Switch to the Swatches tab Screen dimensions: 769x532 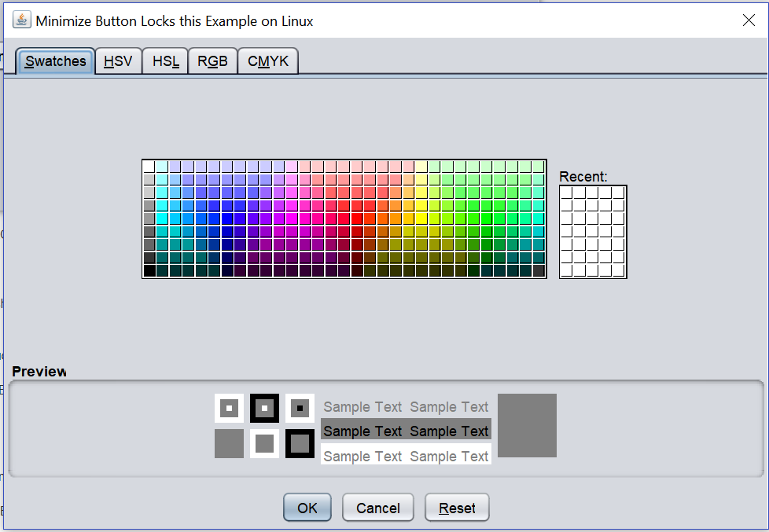tap(55, 61)
